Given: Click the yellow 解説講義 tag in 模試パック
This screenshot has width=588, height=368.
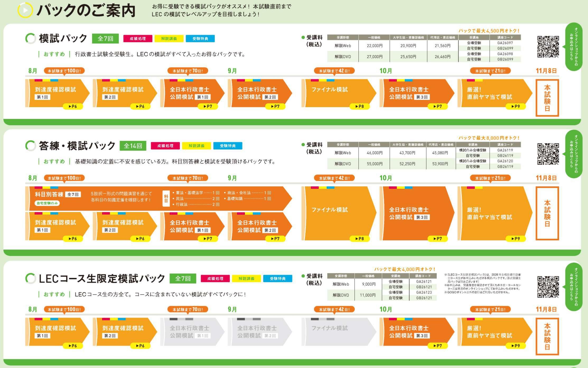Looking at the screenshot, I should tap(169, 39).
